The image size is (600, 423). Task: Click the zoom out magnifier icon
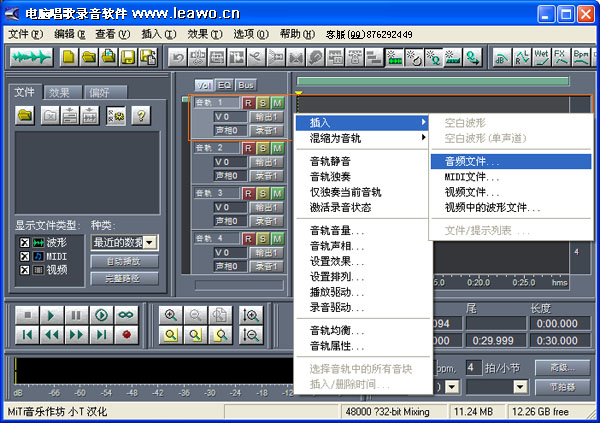point(196,315)
